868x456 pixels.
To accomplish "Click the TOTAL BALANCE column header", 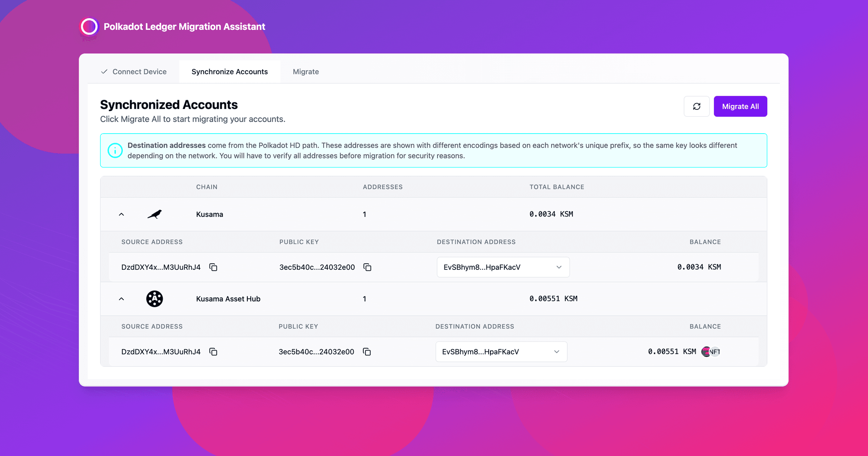I will [x=557, y=187].
